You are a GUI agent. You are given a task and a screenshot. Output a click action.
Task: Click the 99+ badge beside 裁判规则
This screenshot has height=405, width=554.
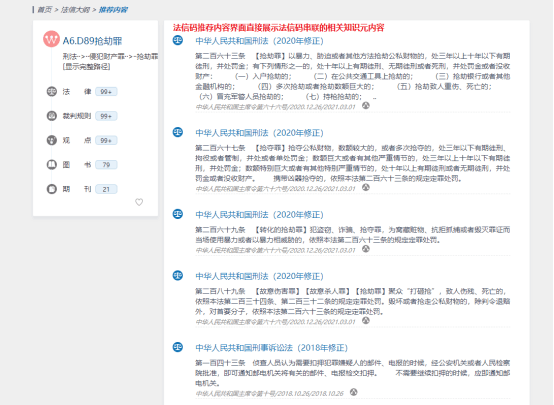[x=106, y=116]
